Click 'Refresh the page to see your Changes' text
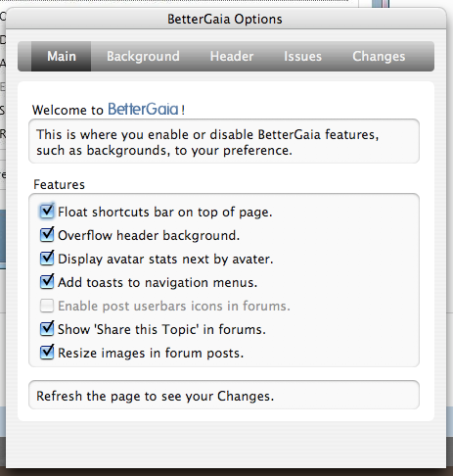The width and height of the screenshot is (453, 476). (x=156, y=396)
